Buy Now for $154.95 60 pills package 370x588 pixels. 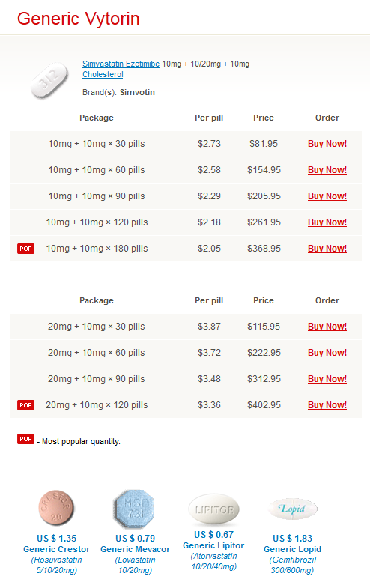click(327, 170)
